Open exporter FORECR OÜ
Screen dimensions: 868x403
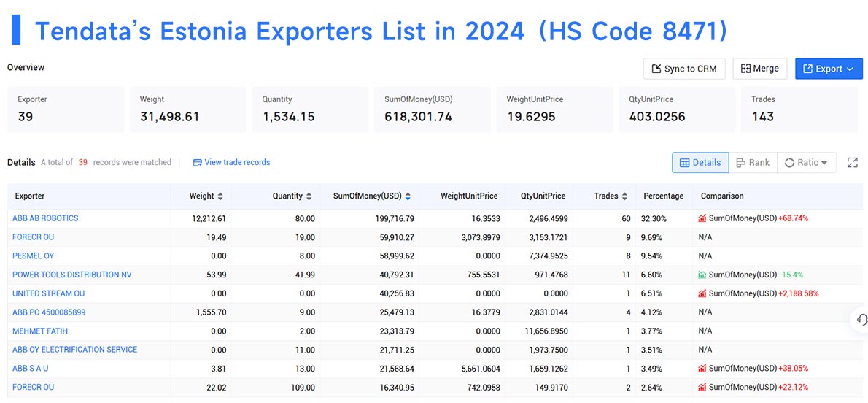[34, 388]
